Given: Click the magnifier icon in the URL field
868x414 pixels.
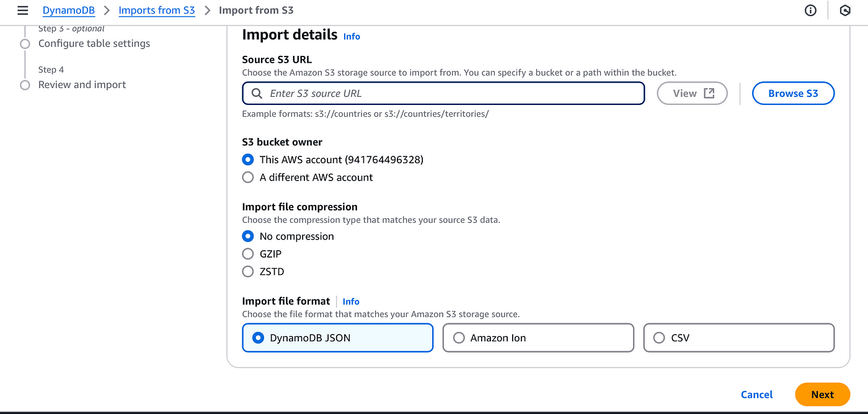Looking at the screenshot, I should 256,93.
